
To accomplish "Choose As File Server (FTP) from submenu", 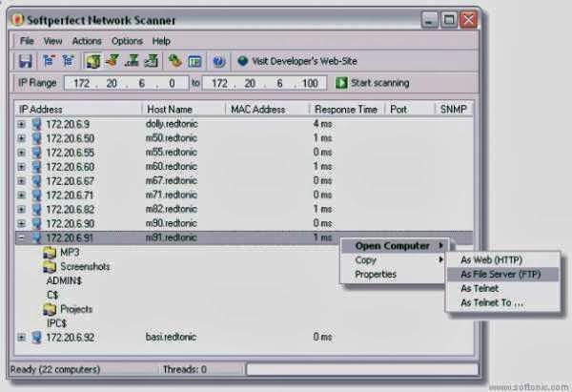I will (502, 274).
